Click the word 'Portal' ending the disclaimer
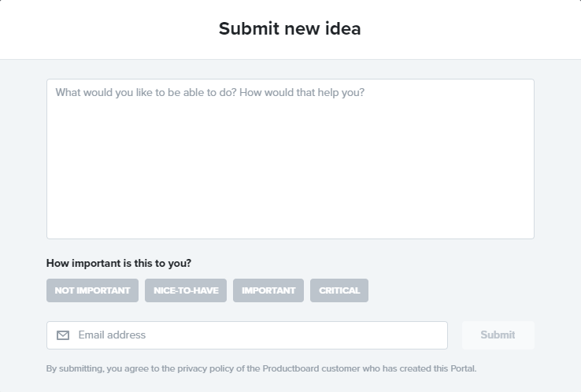581x392 pixels. click(x=463, y=368)
